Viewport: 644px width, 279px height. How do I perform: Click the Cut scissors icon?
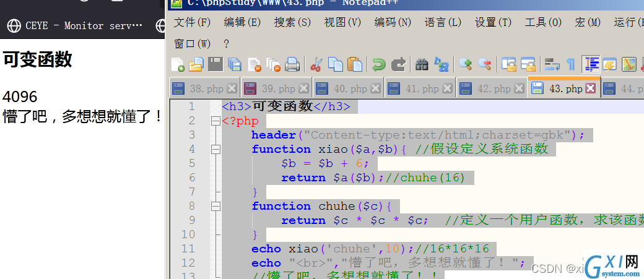coord(315,64)
